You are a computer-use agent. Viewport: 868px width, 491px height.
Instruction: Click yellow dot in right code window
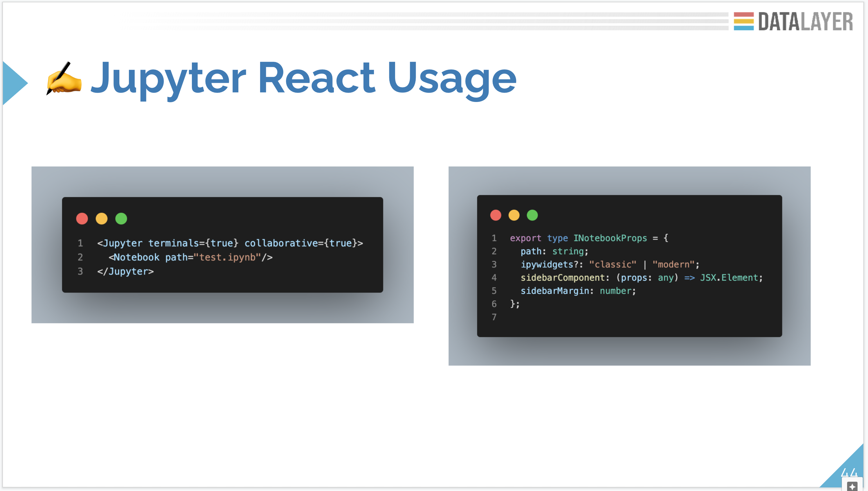514,215
